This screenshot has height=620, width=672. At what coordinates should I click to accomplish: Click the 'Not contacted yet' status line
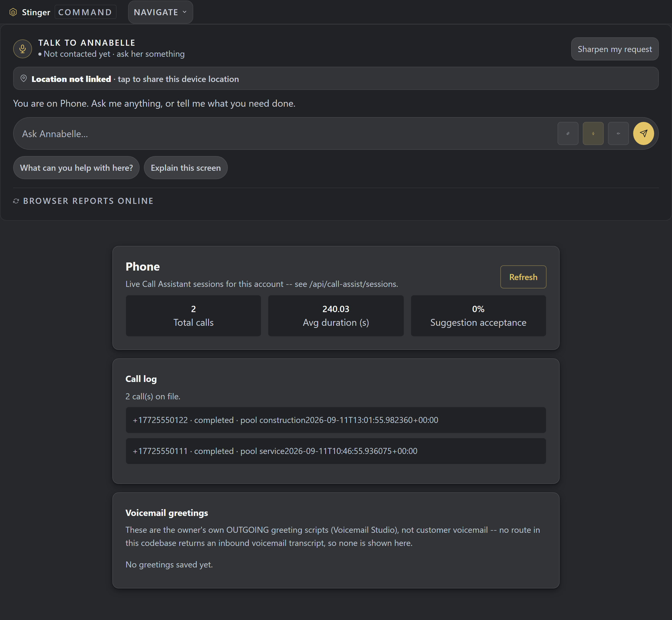point(111,54)
